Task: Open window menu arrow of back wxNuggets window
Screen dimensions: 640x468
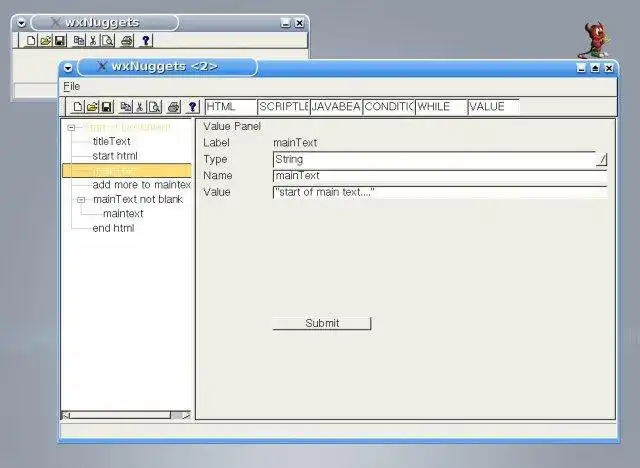Action: click(21, 24)
